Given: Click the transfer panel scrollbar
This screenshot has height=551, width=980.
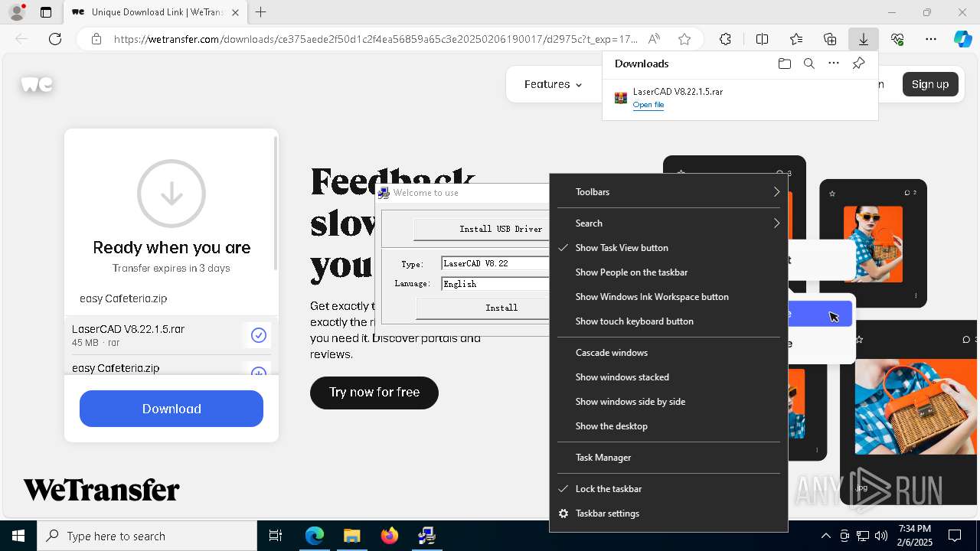Looking at the screenshot, I should [276, 204].
